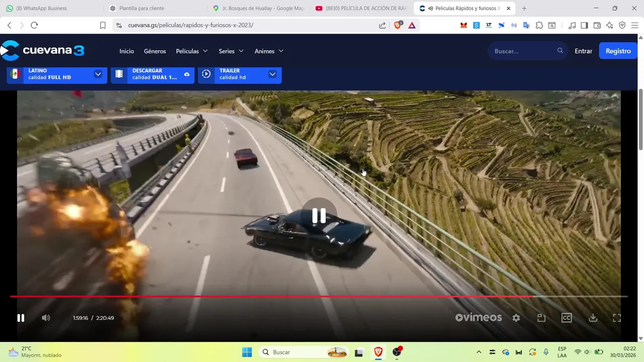Expand the Series dropdown menu
Viewport: 644px width, 362px height.
(x=231, y=51)
